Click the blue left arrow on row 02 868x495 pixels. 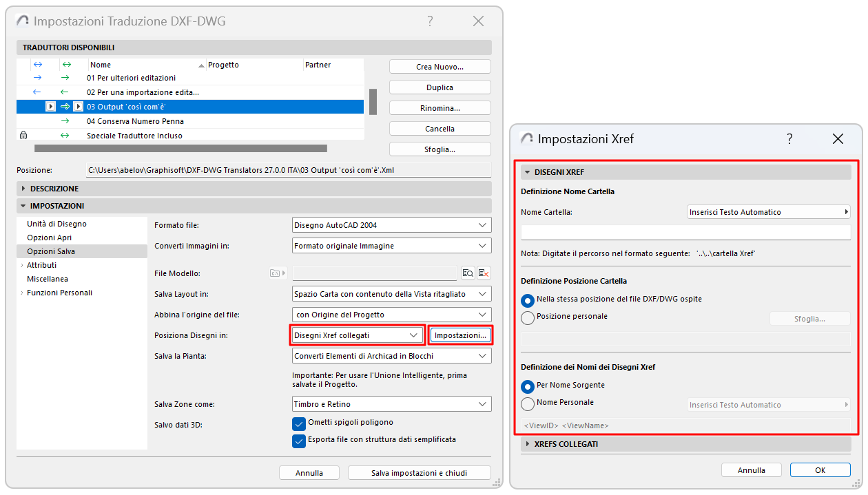pyautogui.click(x=37, y=92)
